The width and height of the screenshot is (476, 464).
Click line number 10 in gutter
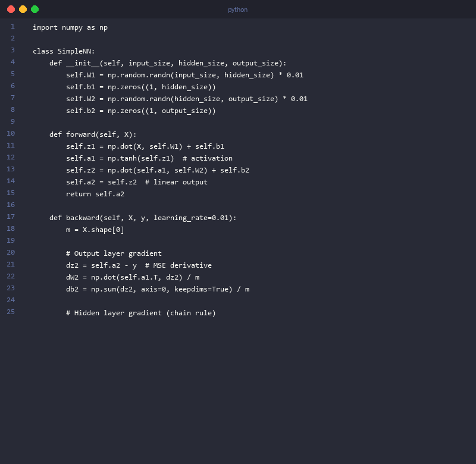tap(11, 133)
